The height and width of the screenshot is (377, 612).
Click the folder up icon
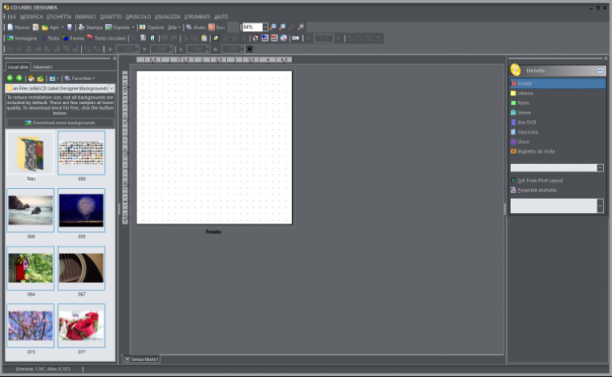40,78
